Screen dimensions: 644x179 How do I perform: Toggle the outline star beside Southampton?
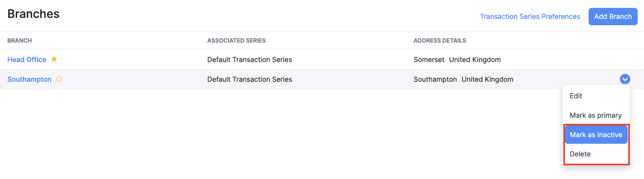tap(59, 79)
